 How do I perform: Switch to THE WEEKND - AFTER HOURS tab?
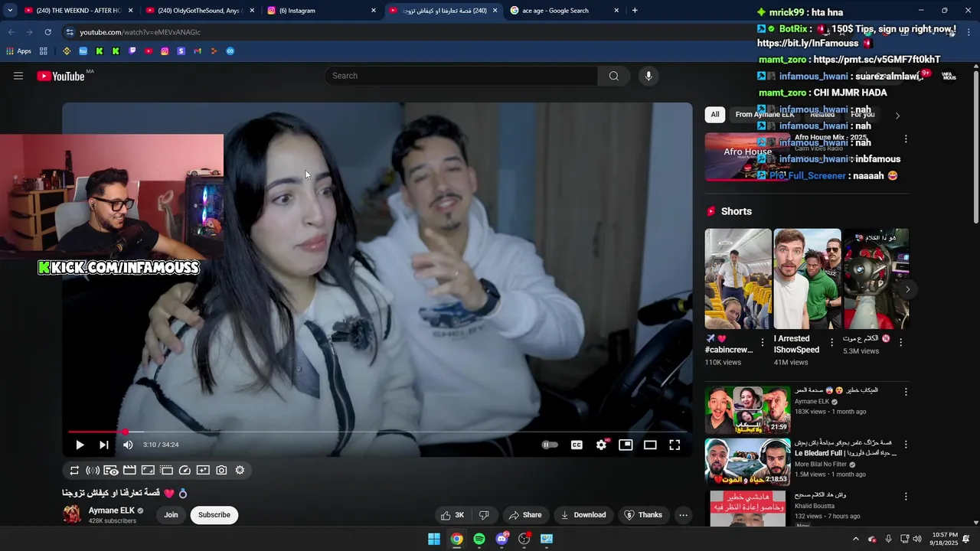point(78,11)
